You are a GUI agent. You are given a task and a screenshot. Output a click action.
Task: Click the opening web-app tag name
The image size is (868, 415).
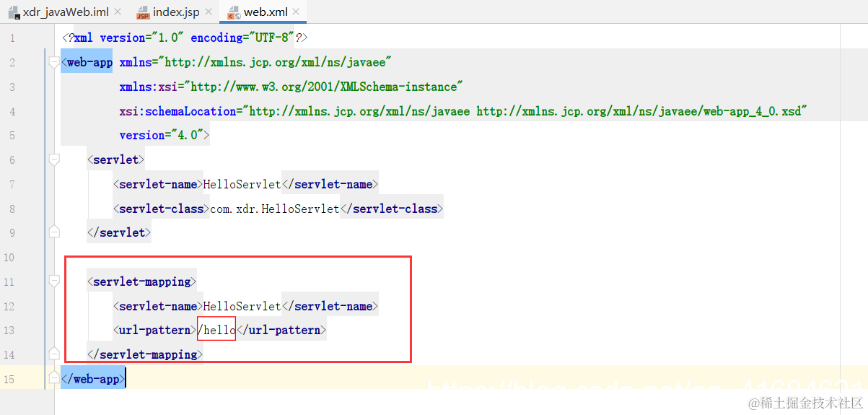click(x=89, y=62)
